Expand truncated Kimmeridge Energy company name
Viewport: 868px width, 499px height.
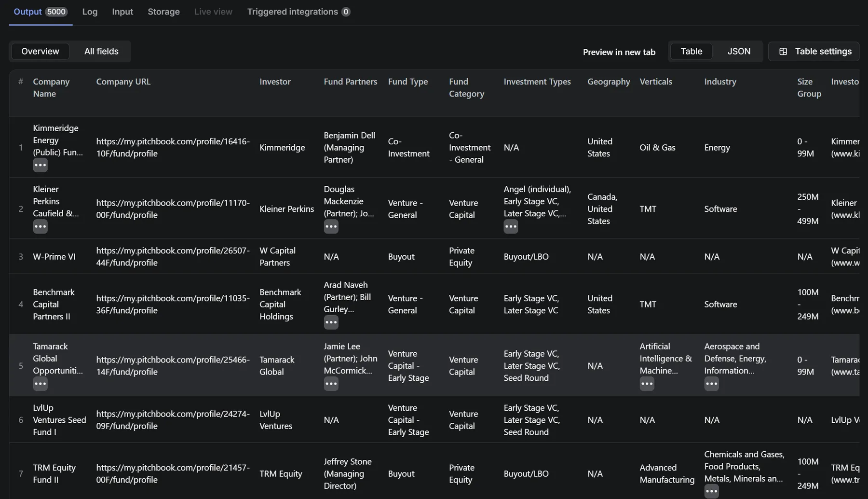coord(40,165)
